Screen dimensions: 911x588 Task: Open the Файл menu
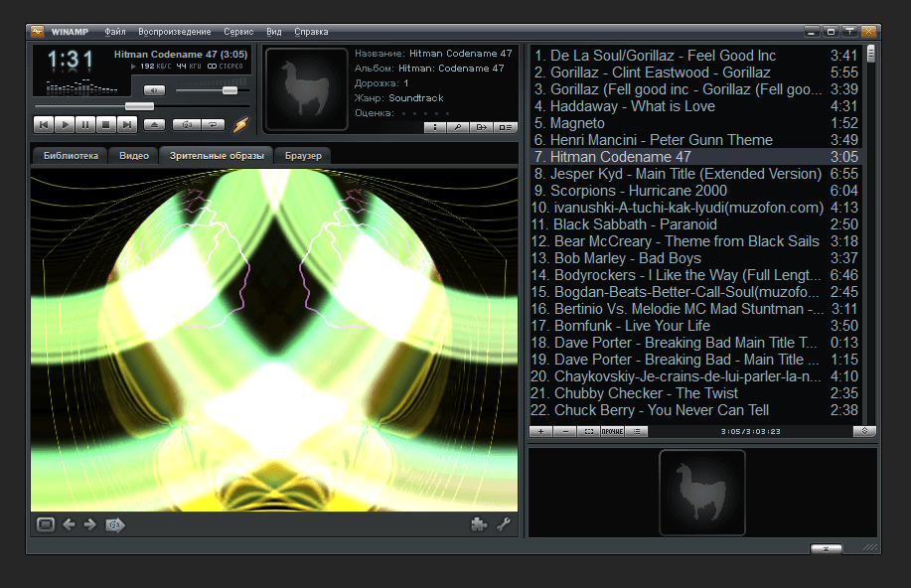(x=115, y=32)
